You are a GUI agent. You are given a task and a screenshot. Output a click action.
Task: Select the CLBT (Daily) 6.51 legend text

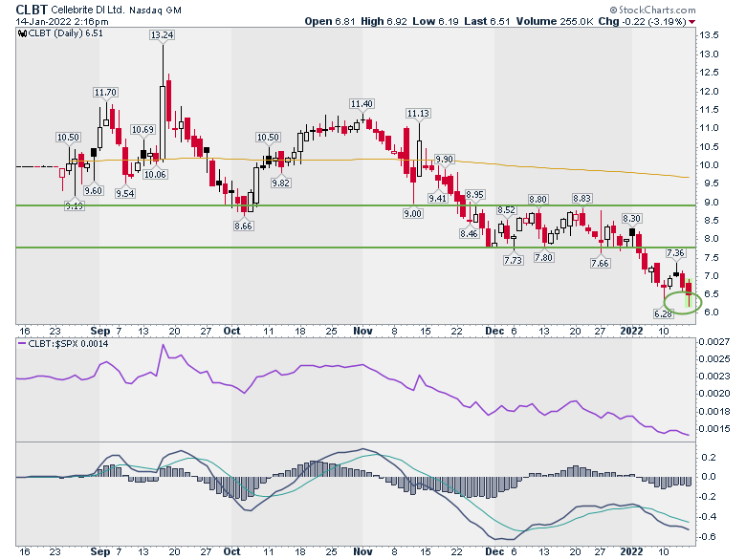(x=65, y=33)
